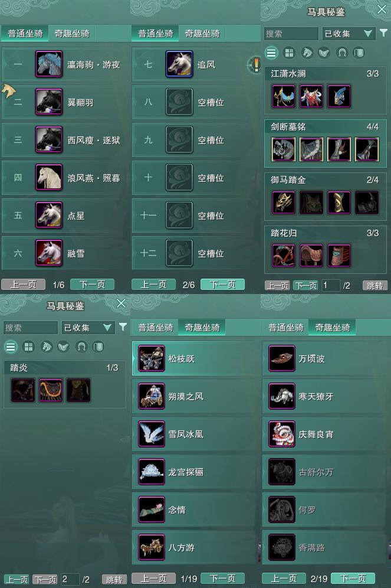Screen dimensions: 391x588
Task: Go to 下一页 beside page 2/6
Action: tap(222, 284)
